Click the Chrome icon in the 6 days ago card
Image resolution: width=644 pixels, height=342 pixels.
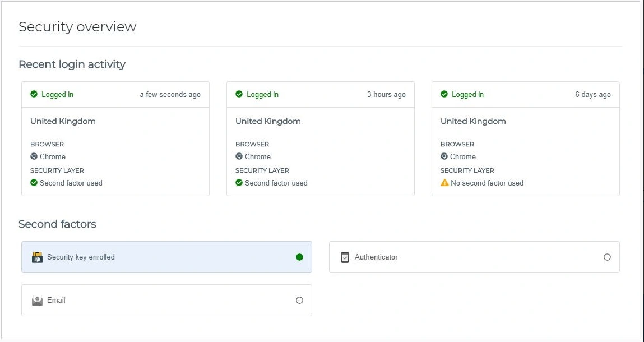point(444,156)
